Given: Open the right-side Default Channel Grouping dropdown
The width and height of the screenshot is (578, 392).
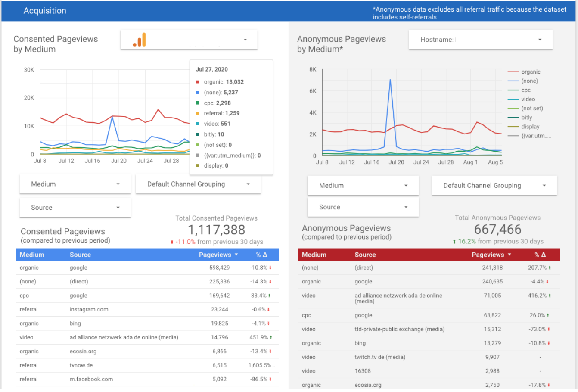Looking at the screenshot, I should pyautogui.click(x=494, y=185).
